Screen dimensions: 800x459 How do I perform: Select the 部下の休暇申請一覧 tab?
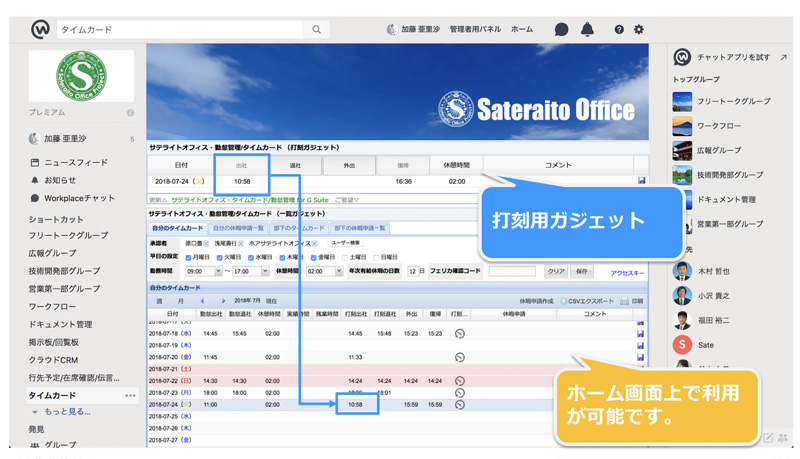click(x=360, y=228)
